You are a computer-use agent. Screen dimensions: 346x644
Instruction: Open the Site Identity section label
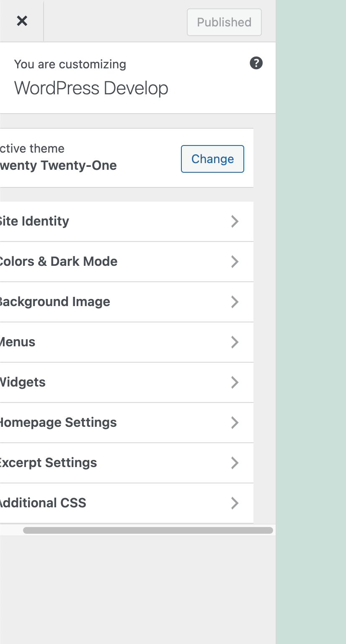(34, 221)
